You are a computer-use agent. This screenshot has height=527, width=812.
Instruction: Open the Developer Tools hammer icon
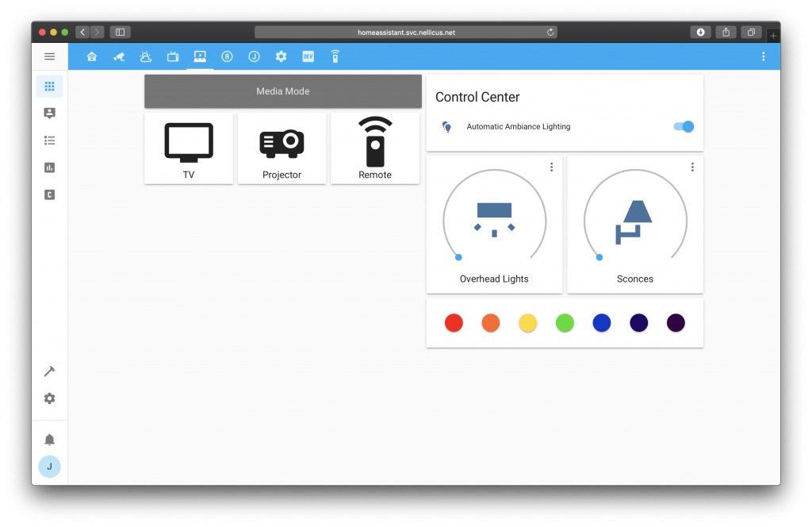(x=49, y=371)
